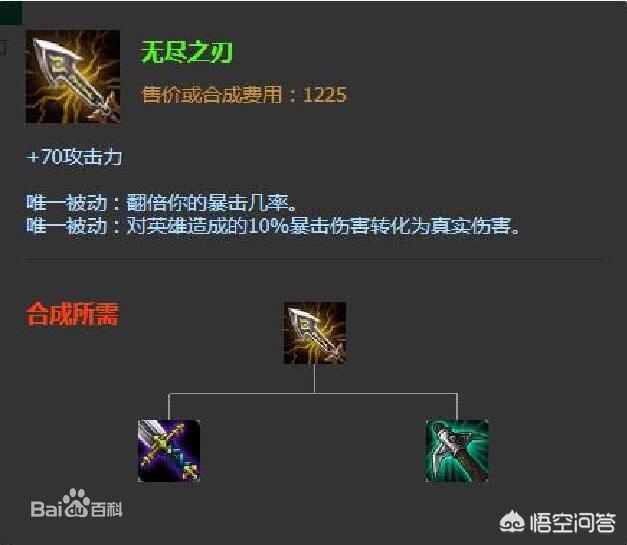Click the item title 无尽之刃
This screenshot has height=545, width=627.
tap(187, 52)
